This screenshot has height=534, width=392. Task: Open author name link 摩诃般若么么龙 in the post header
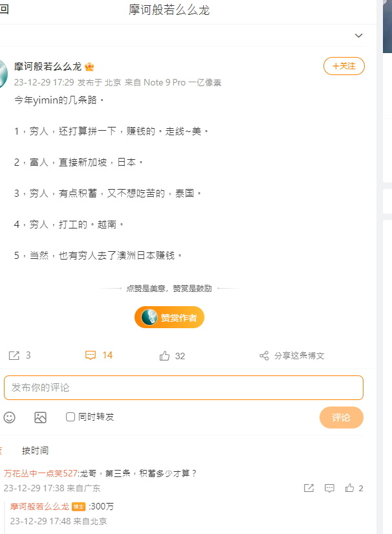pyautogui.click(x=48, y=67)
